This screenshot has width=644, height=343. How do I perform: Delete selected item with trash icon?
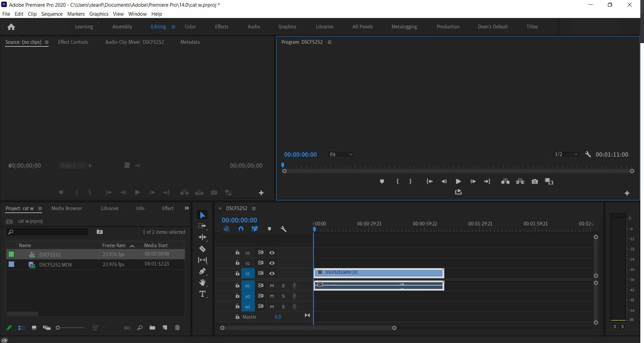click(x=177, y=328)
